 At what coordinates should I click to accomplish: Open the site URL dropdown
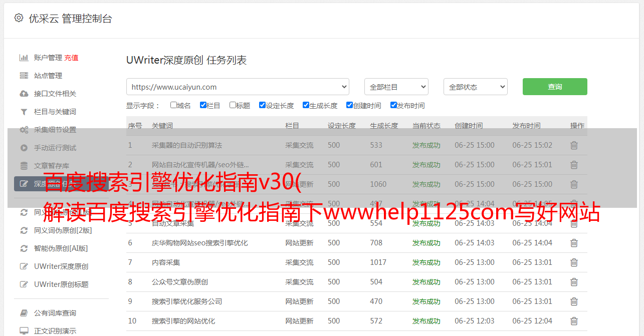[238, 87]
